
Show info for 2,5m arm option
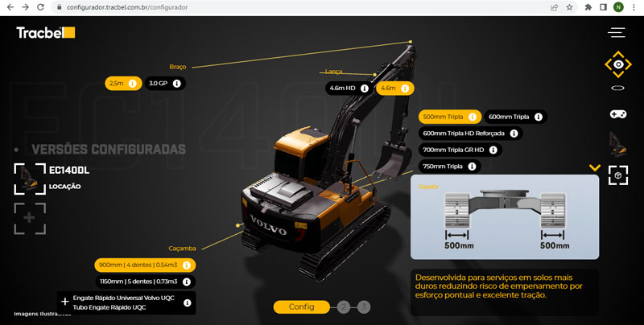(132, 84)
